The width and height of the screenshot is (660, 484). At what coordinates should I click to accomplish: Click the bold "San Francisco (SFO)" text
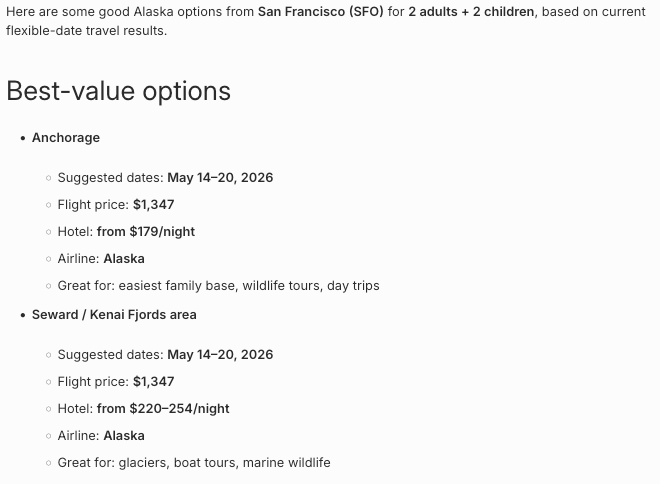click(x=320, y=12)
